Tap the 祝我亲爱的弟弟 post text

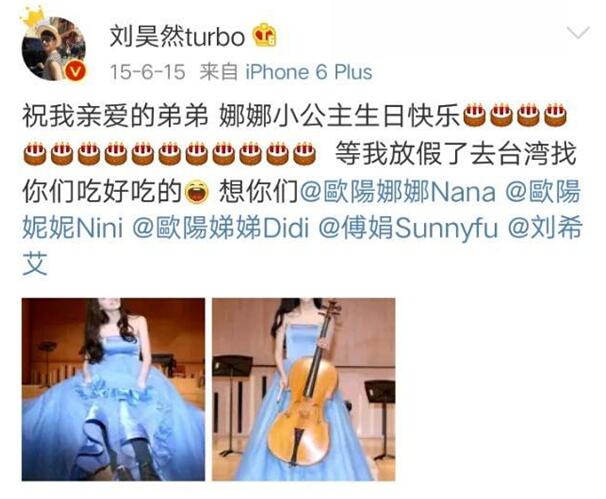115,116
